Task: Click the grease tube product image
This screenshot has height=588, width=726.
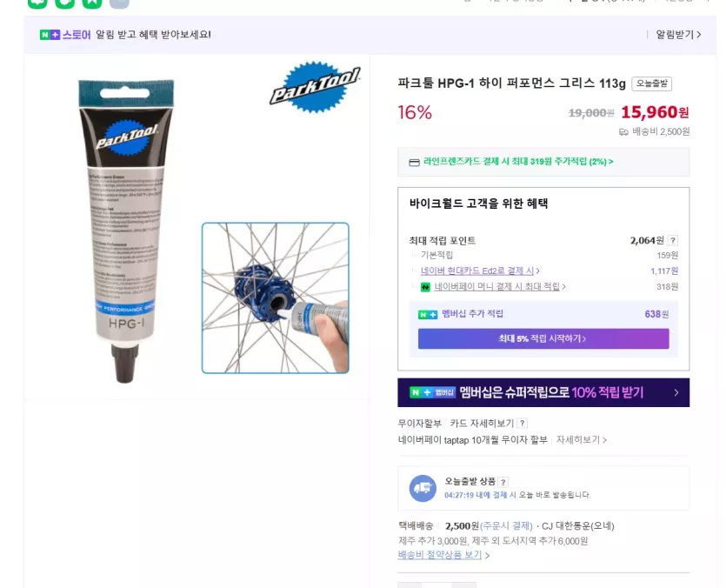Action: pos(125,231)
